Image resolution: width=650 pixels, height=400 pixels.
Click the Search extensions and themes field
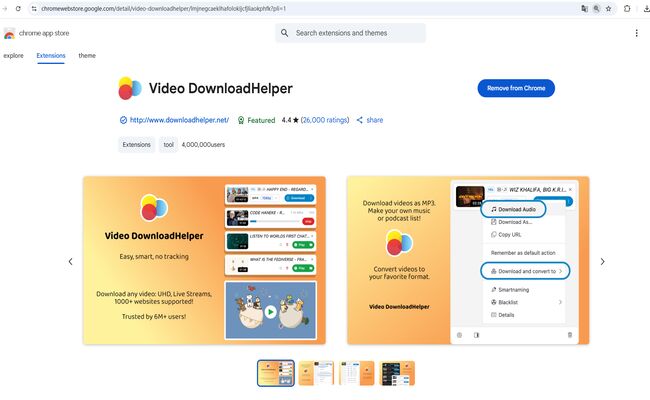[350, 33]
